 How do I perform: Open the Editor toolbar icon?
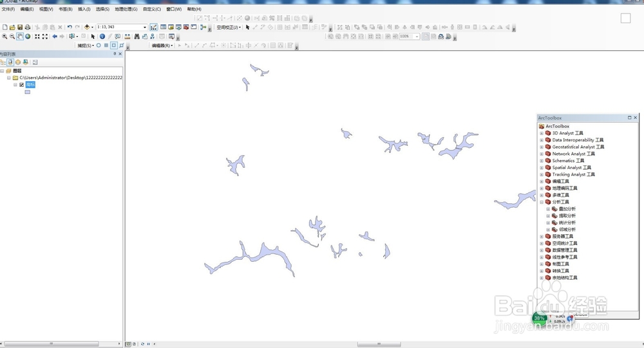point(154,27)
